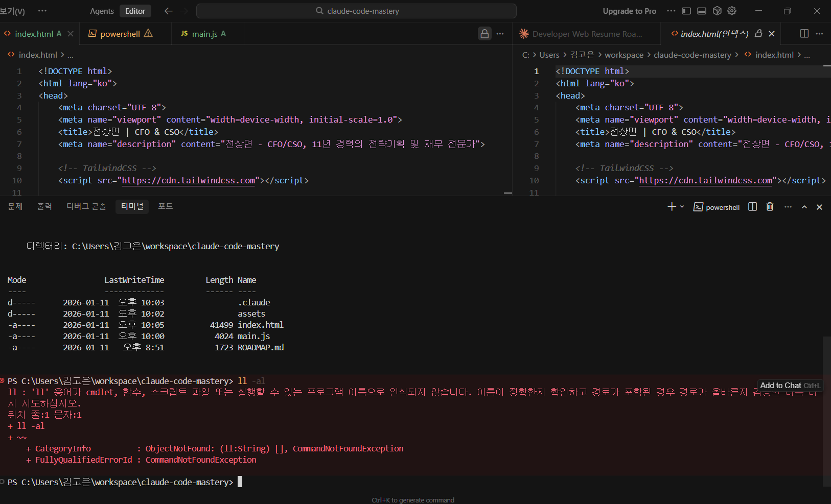Maximize the panel with the up chevron

point(804,207)
